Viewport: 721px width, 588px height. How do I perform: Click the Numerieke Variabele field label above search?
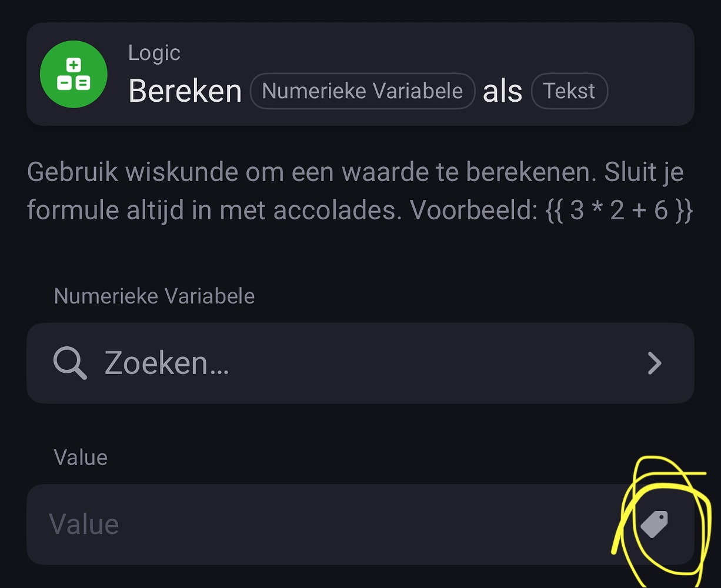point(154,296)
